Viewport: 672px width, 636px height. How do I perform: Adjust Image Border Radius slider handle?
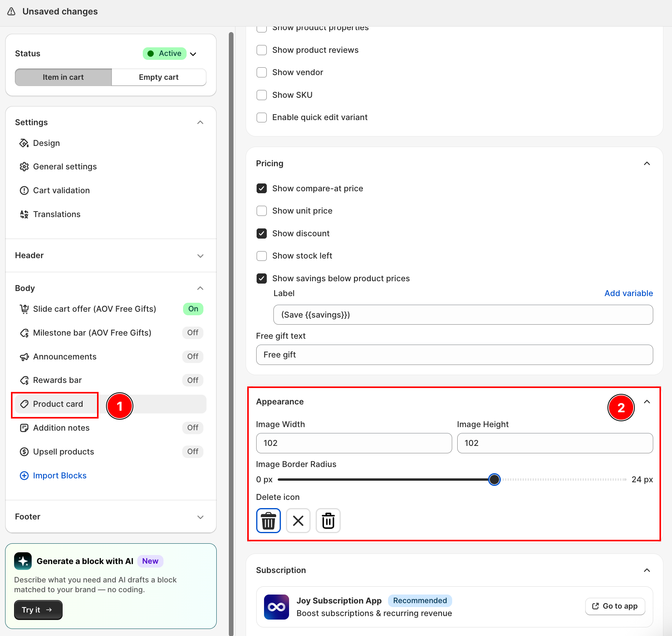tap(494, 480)
